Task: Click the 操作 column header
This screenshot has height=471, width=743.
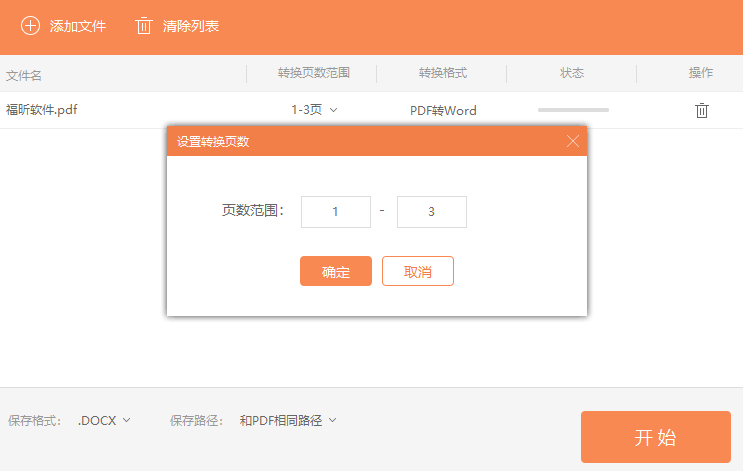Action: coord(701,73)
